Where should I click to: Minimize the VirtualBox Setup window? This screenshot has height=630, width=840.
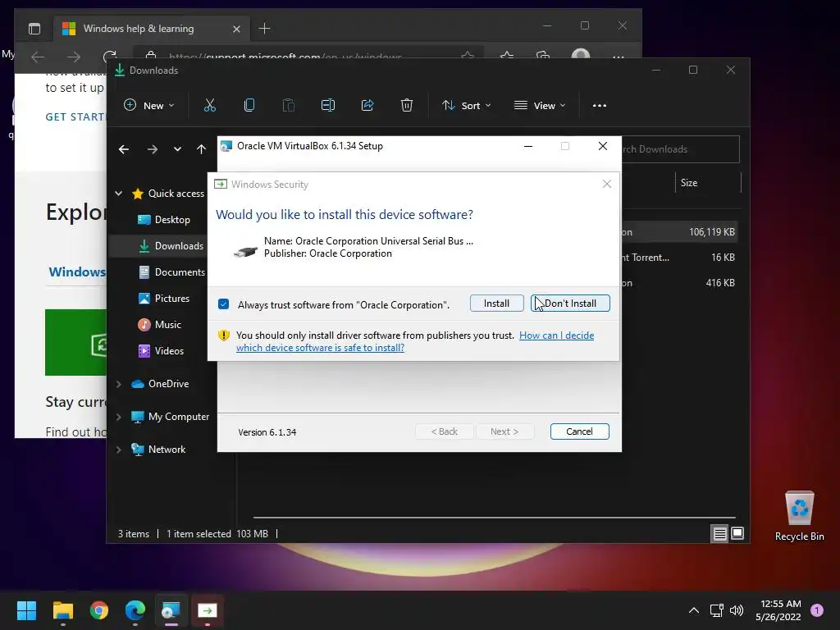pyautogui.click(x=528, y=146)
